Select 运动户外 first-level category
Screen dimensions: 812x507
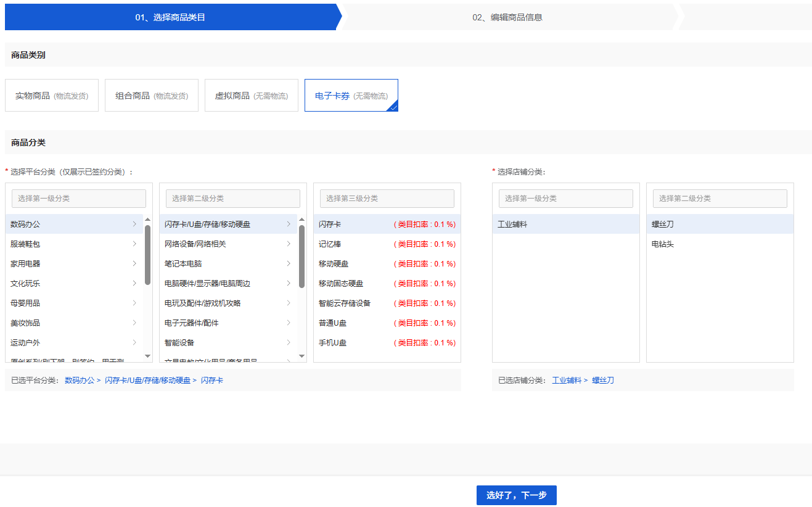click(x=74, y=342)
